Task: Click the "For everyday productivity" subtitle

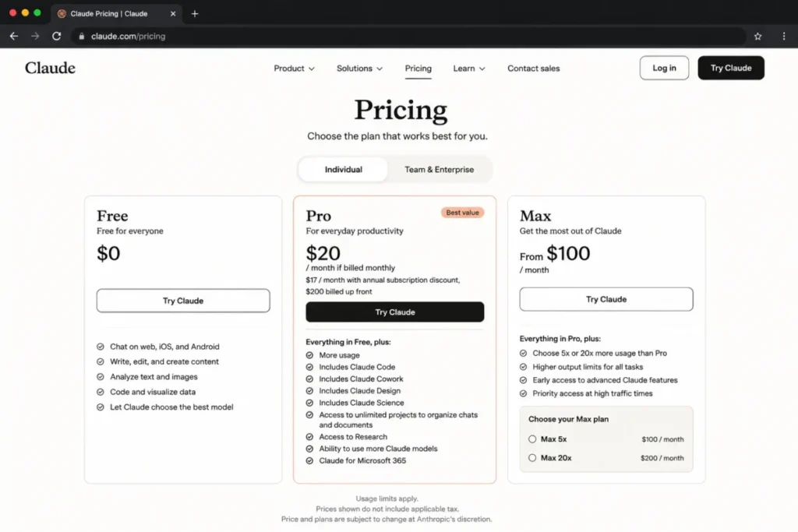Action: tap(355, 231)
